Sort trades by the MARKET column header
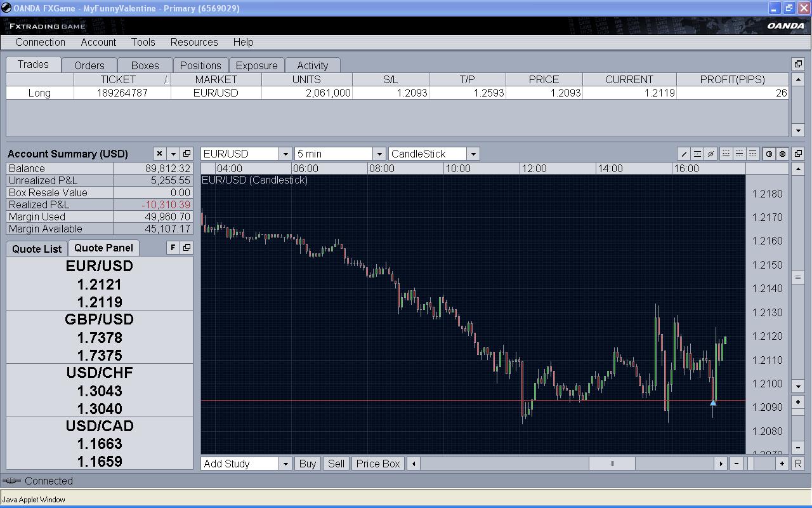The height and width of the screenshot is (508, 812). click(216, 79)
